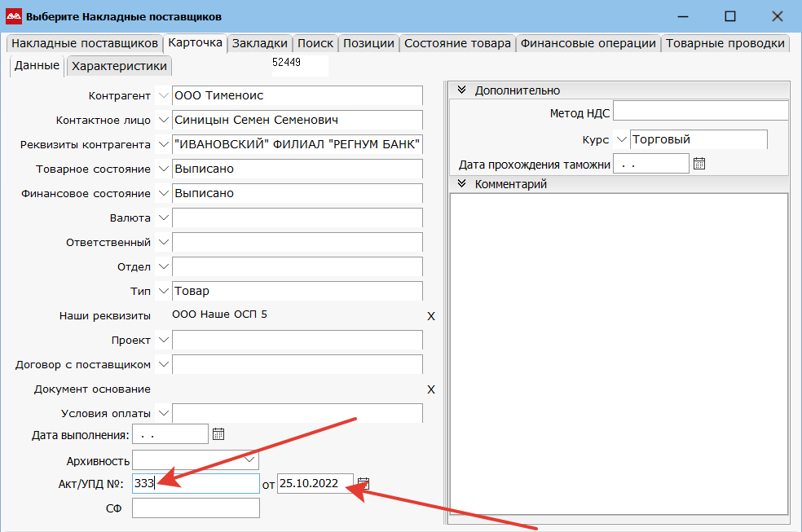Click the empty Ответственный field
Screen dimensions: 802x532
[x=297, y=242]
